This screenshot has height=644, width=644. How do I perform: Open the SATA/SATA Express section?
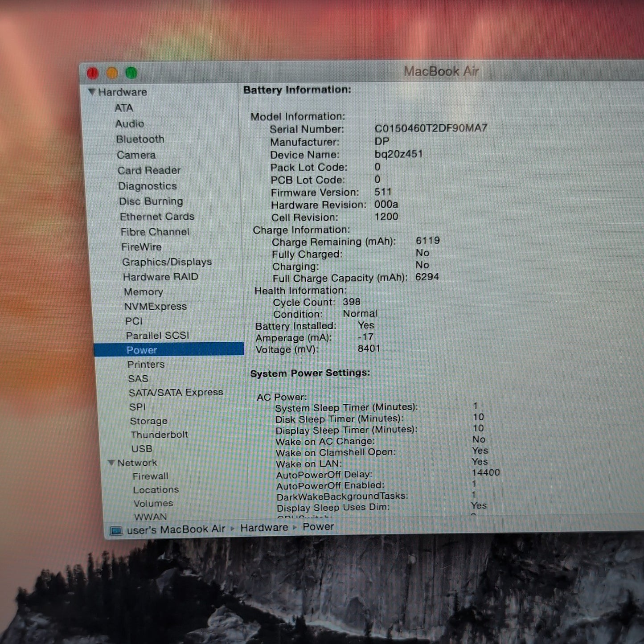pyautogui.click(x=176, y=393)
